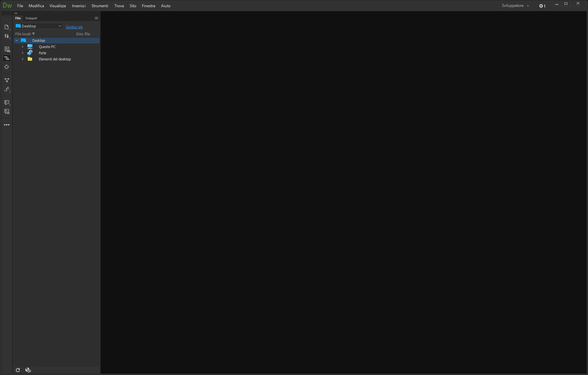Open the Inserisci menu
588x375 pixels.
79,6
